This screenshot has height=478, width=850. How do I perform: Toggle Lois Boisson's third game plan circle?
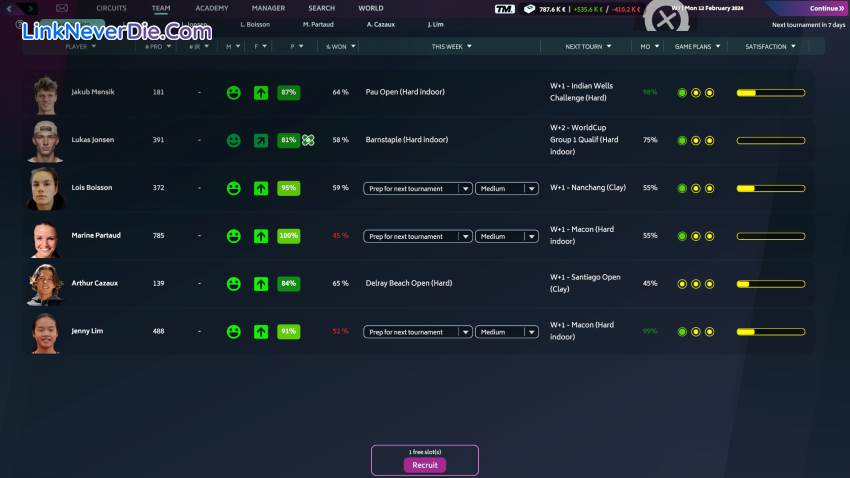click(x=710, y=188)
